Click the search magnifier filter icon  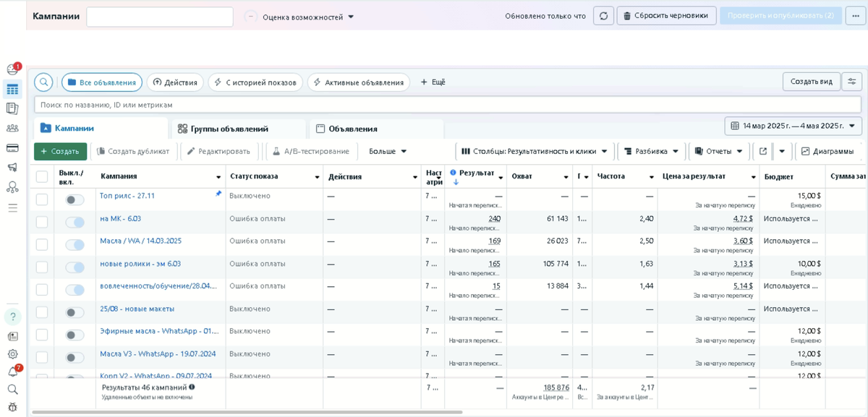tap(44, 82)
